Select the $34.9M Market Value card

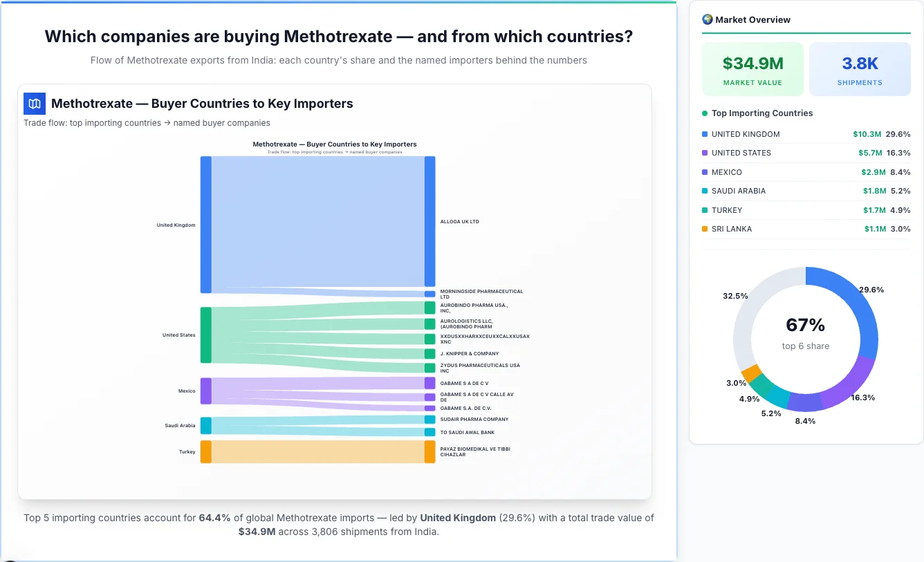752,68
